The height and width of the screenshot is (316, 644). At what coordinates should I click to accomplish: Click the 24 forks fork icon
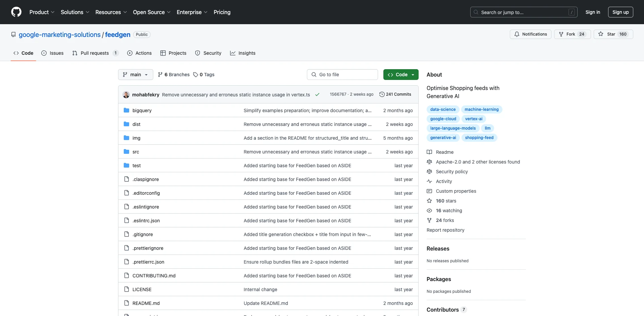pyautogui.click(x=429, y=220)
